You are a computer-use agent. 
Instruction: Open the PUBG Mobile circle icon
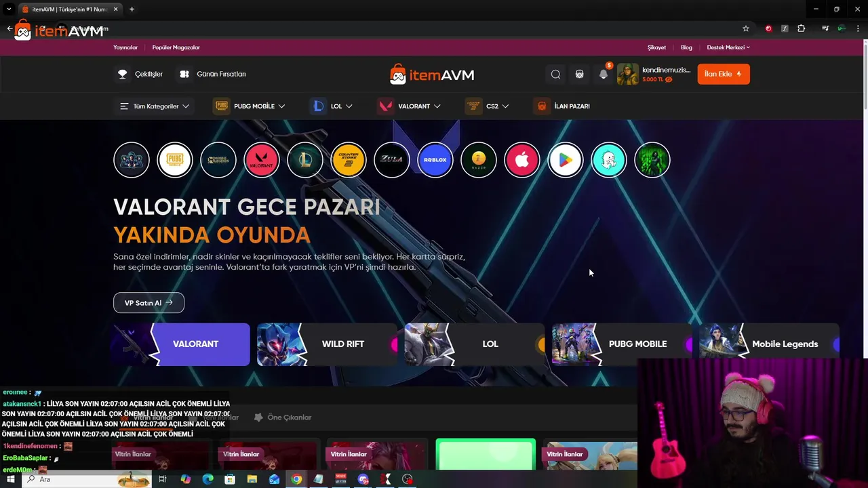[x=175, y=160]
